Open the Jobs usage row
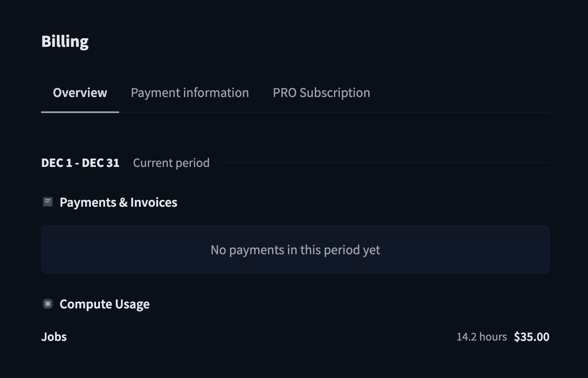Image resolution: width=588 pixels, height=378 pixels. [295, 337]
